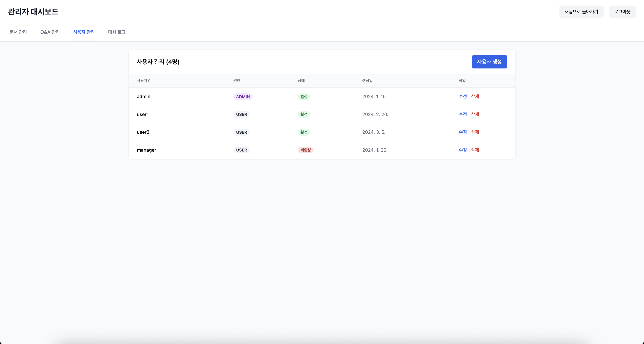The image size is (644, 344).
Task: Click the ADMIN role badge
Action: tap(242, 97)
